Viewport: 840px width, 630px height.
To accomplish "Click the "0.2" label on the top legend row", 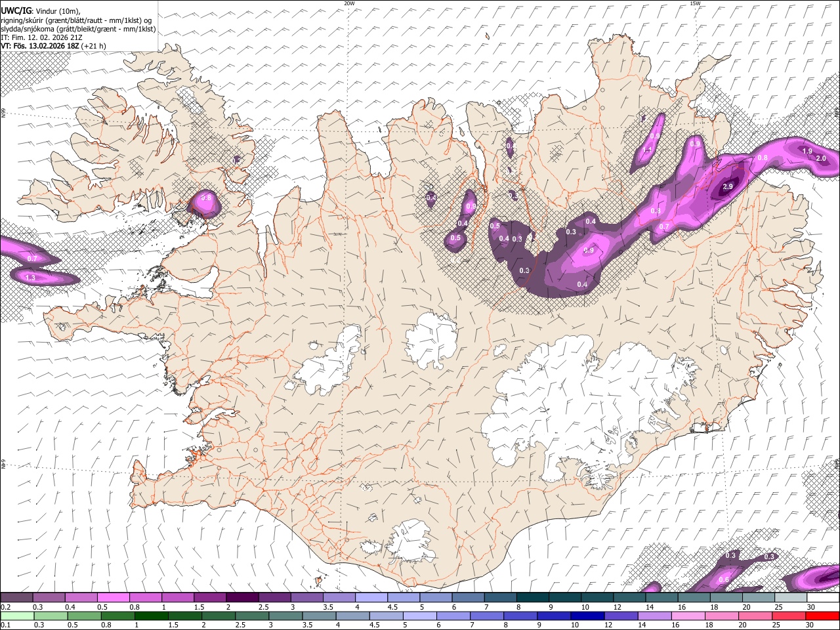I will click(x=6, y=607).
